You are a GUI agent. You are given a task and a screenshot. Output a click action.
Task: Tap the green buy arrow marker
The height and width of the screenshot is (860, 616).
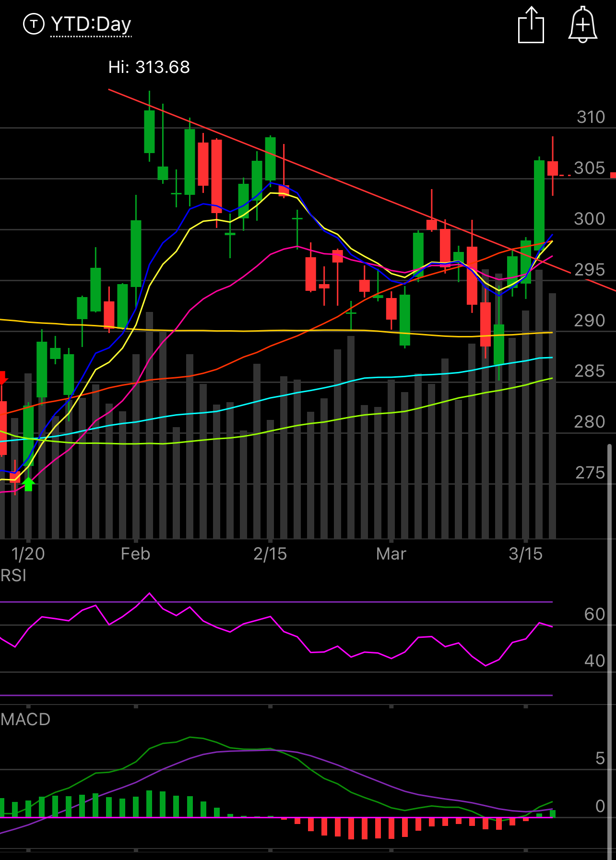click(x=28, y=484)
